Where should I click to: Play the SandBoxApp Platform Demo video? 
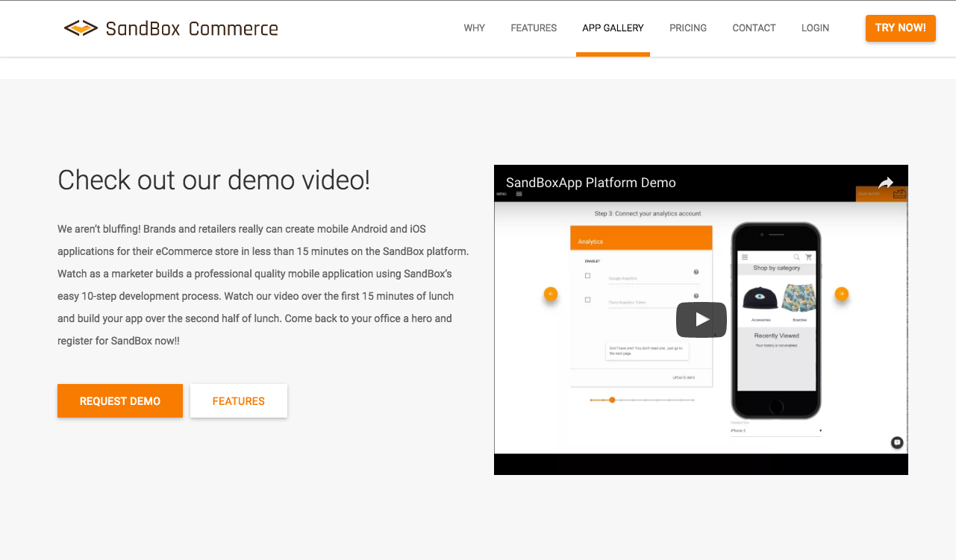pos(702,320)
